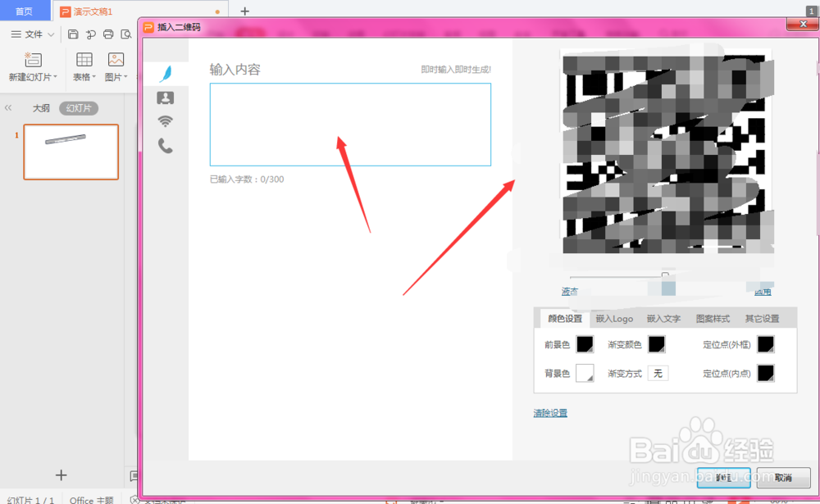Pick the 渐变颜色 gradient color swatch

pos(656,344)
